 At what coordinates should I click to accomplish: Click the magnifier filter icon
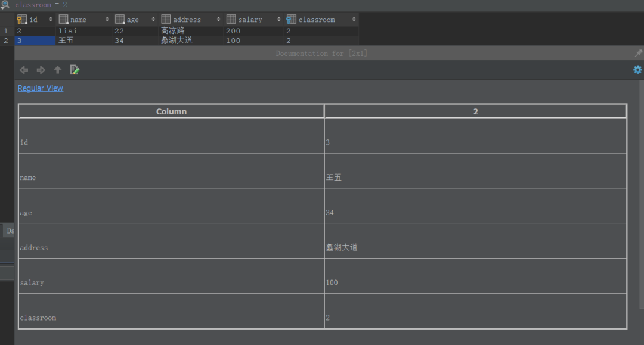5,5
